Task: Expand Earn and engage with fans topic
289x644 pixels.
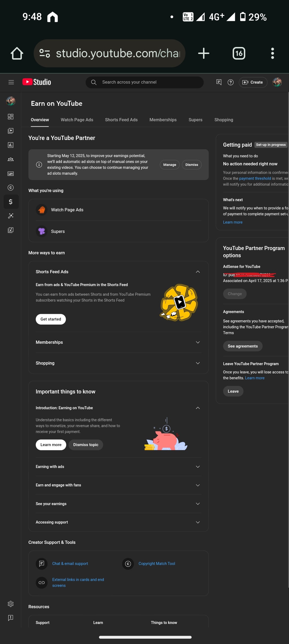Action: (x=198, y=485)
